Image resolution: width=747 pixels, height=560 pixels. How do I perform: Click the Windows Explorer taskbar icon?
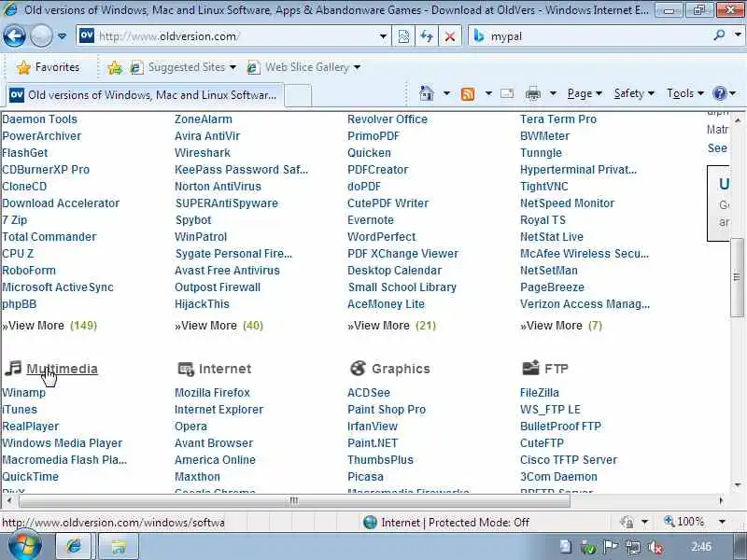click(x=119, y=546)
